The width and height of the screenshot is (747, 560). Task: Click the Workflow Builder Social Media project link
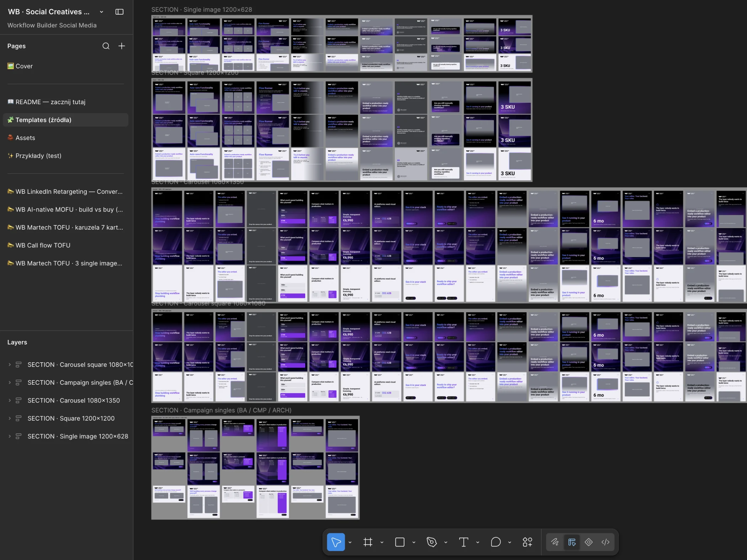click(52, 25)
